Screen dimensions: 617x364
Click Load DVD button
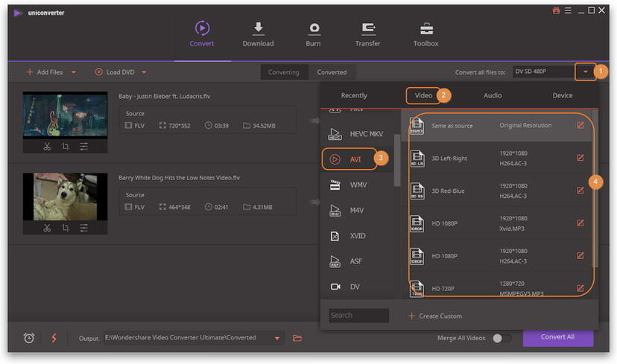pos(115,72)
